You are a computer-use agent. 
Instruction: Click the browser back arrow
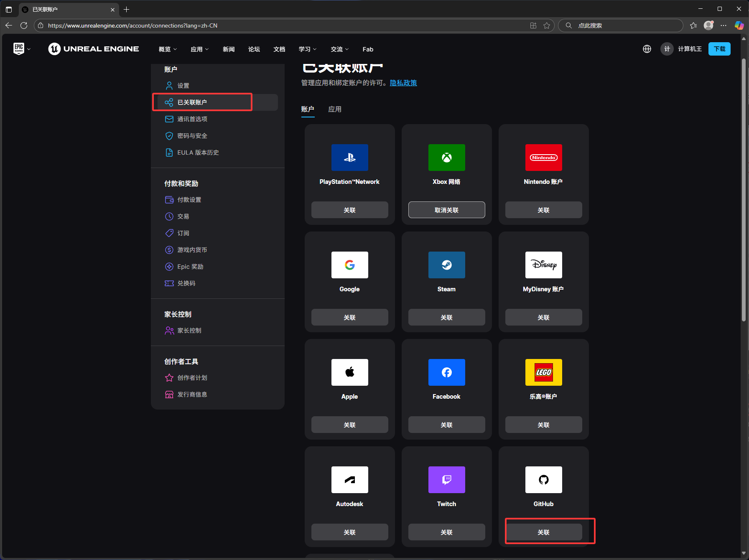[9, 25]
